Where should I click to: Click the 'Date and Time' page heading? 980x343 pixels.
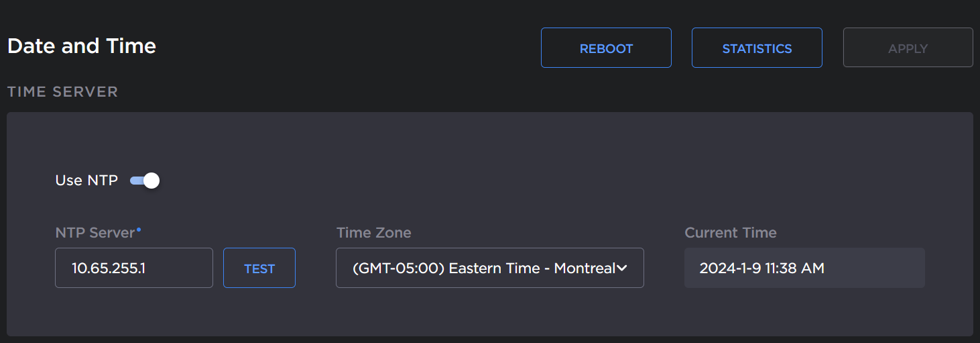coord(82,46)
